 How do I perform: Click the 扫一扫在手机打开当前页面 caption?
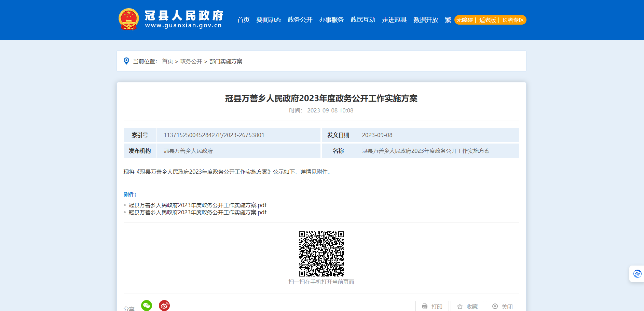[321, 282]
